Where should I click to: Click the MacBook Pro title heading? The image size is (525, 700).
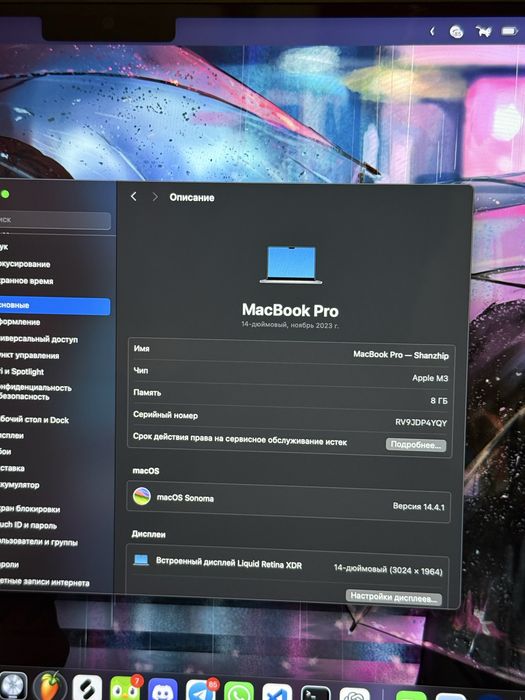(x=290, y=310)
